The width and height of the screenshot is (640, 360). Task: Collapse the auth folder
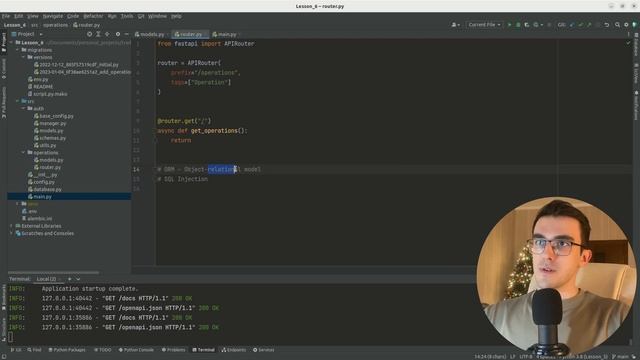click(24, 108)
